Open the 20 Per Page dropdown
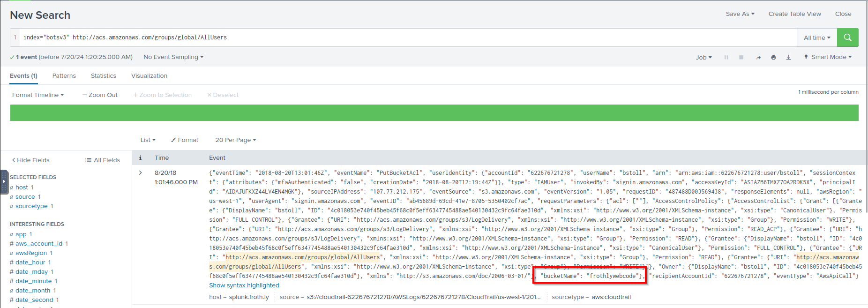This screenshot has height=308, width=868. (235, 140)
